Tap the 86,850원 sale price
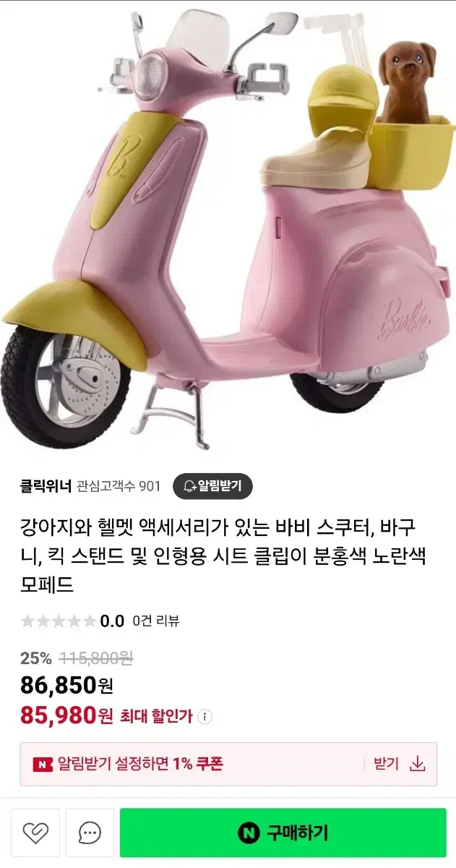Screen dimensions: 456x868 click(66, 684)
